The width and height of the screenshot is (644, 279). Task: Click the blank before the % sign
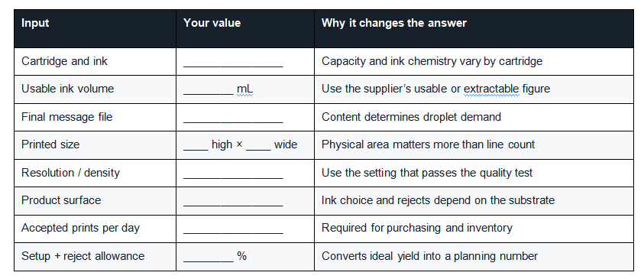(209, 261)
